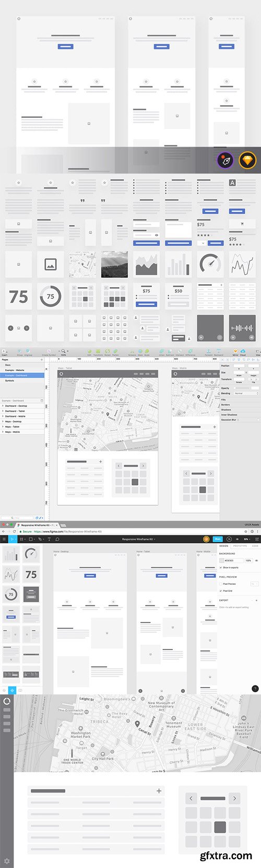Select the Edit tool in Sketch
Viewport: 261px width, 868px height.
coord(89,352)
